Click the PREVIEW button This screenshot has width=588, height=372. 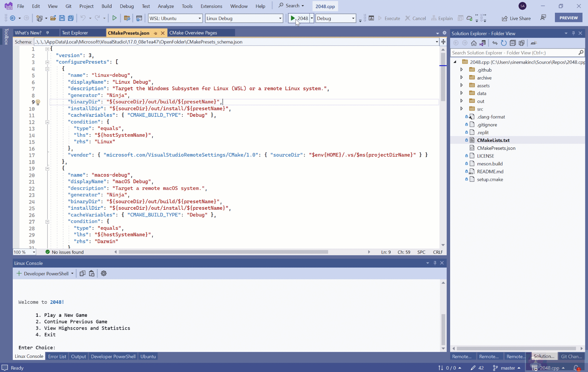tap(568, 17)
